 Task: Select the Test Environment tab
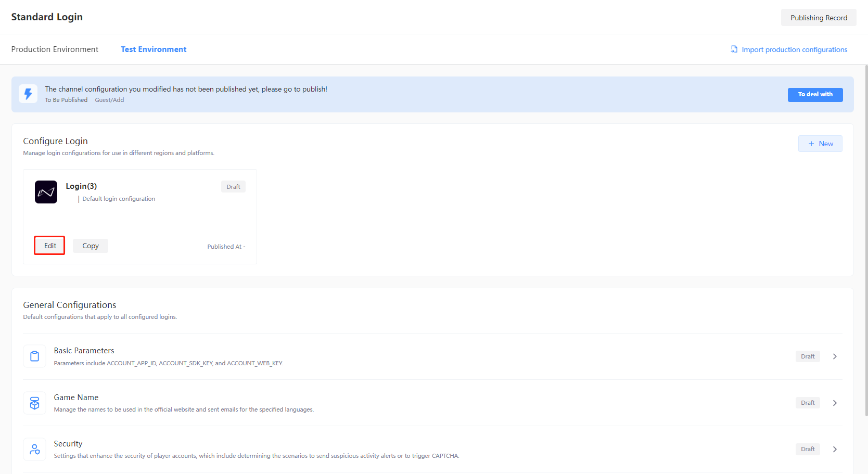154,49
